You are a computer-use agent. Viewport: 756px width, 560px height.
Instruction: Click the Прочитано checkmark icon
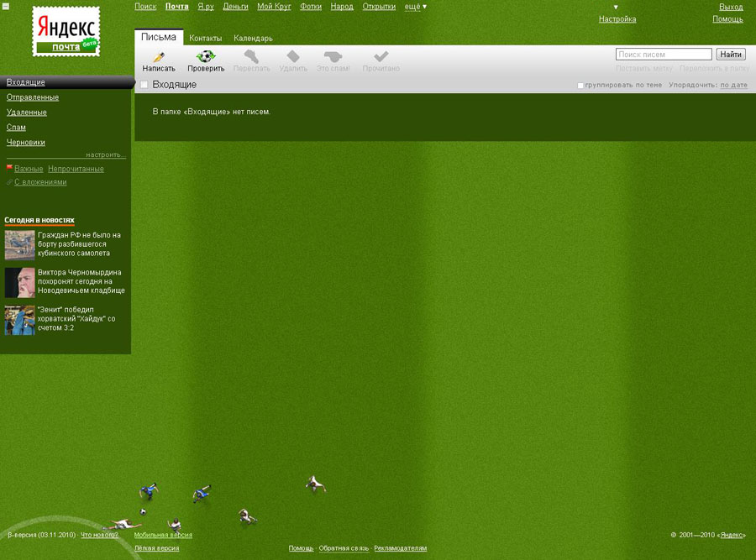pos(381,56)
